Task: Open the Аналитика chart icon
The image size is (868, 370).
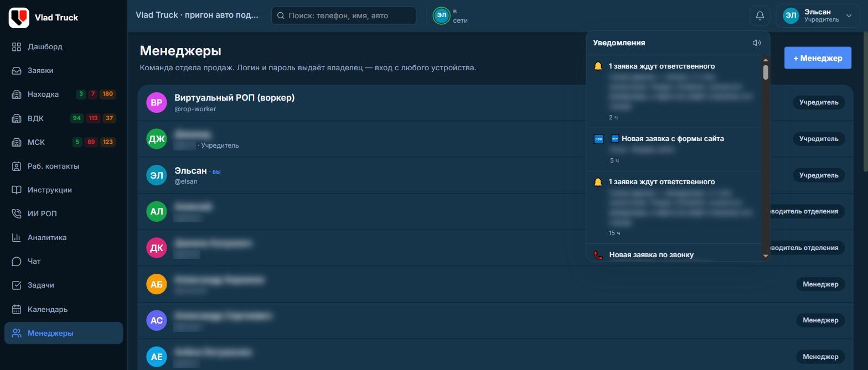Action: click(17, 237)
